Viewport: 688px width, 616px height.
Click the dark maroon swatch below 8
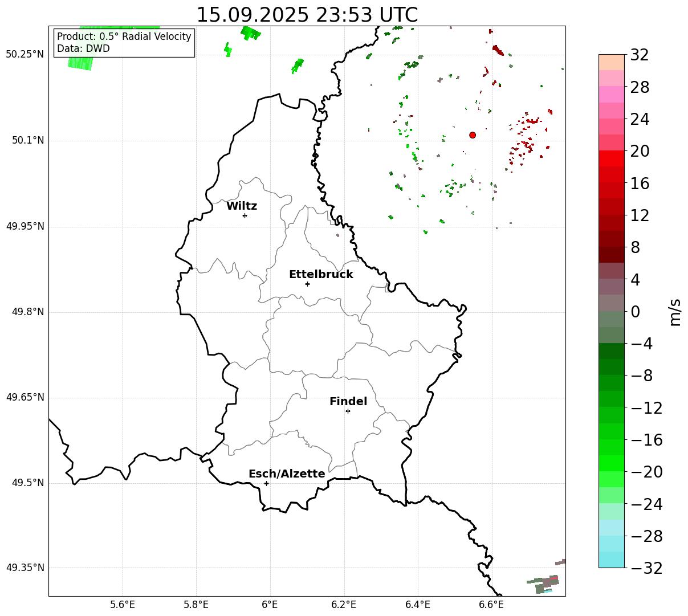pos(612,255)
